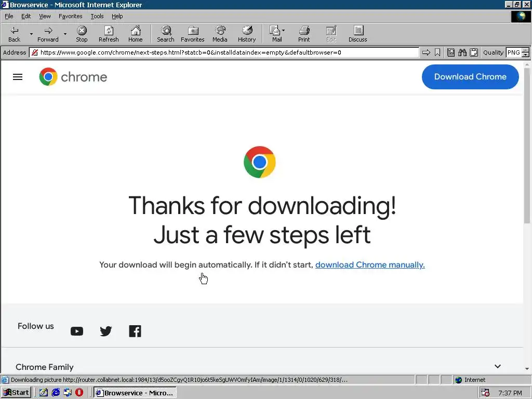The width and height of the screenshot is (532, 399).
Task: Open the Twitter follow icon
Action: 106,331
